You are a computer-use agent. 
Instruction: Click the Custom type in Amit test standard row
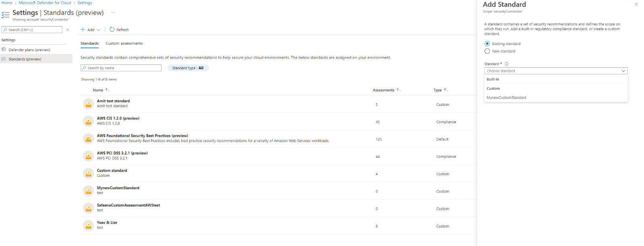(443, 105)
